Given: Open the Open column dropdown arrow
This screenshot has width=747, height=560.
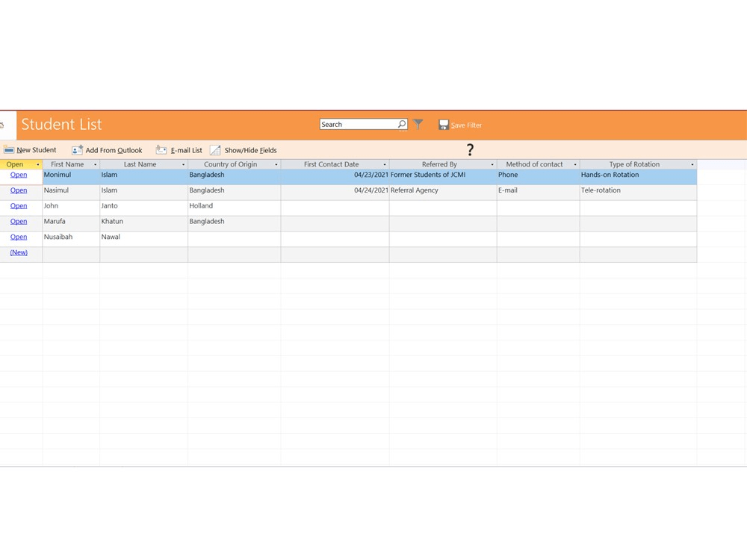Looking at the screenshot, I should [x=38, y=164].
